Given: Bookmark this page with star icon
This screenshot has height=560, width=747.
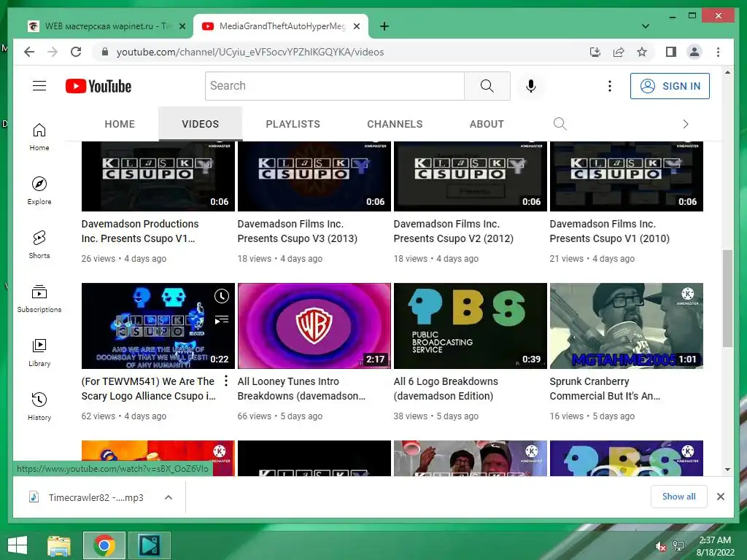Looking at the screenshot, I should tap(642, 52).
